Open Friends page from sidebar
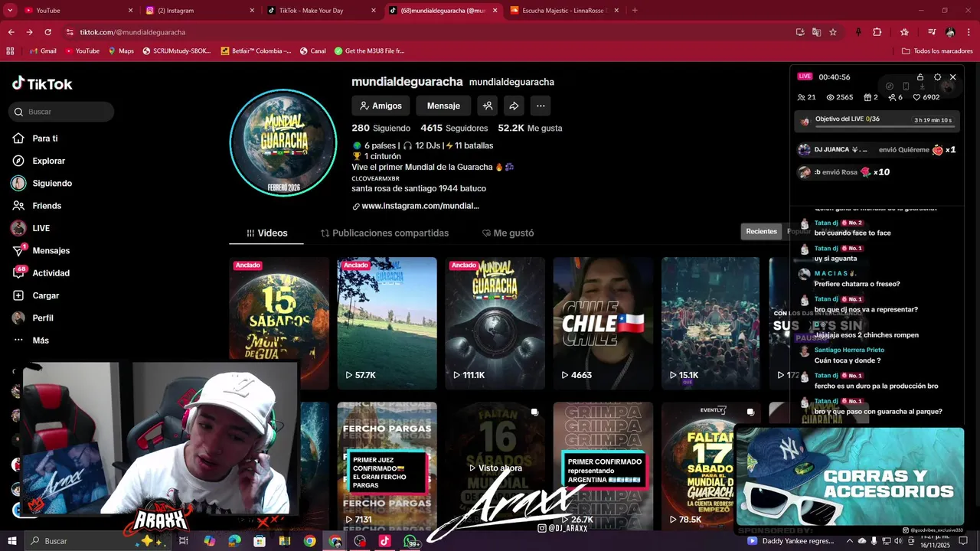 [37, 206]
